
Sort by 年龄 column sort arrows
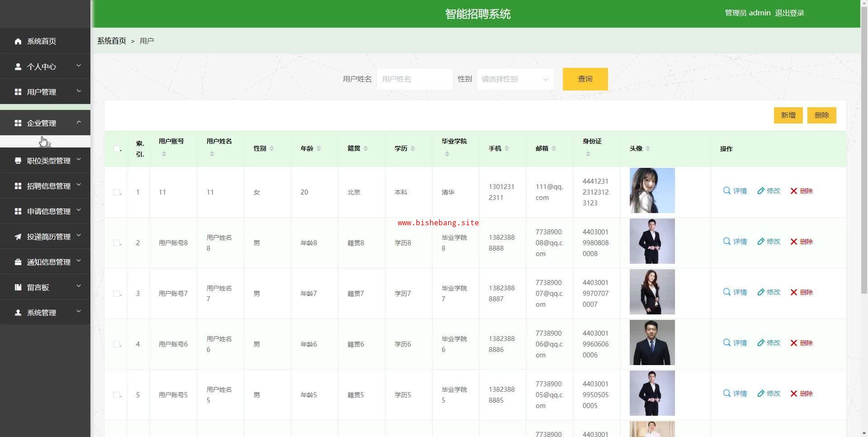319,148
